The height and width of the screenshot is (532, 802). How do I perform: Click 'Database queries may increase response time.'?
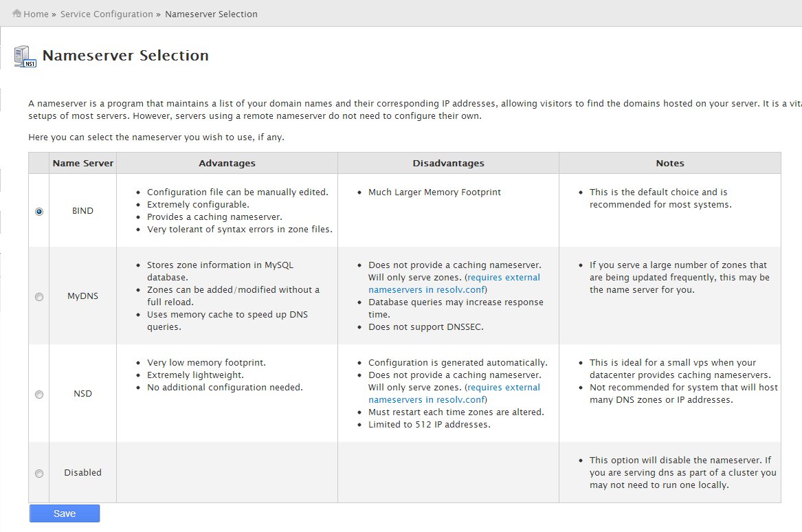[456, 308]
